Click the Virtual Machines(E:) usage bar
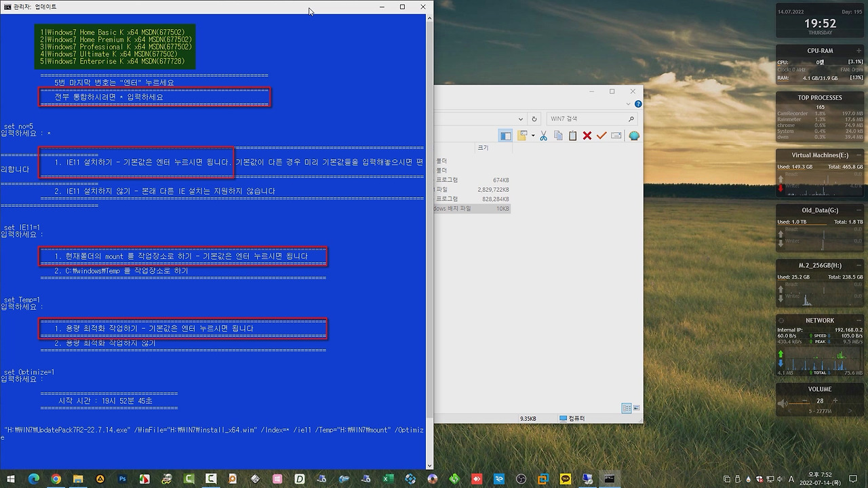Image resolution: width=868 pixels, height=488 pixels. pos(820,170)
